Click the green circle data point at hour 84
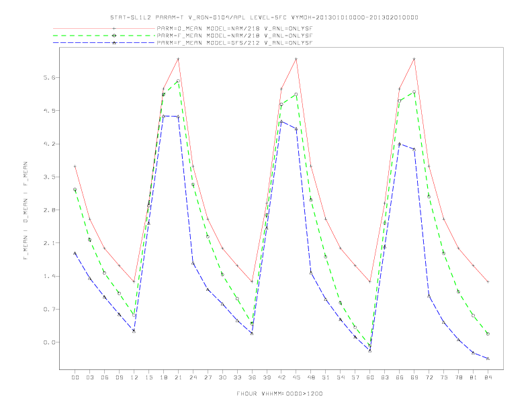 (488, 334)
